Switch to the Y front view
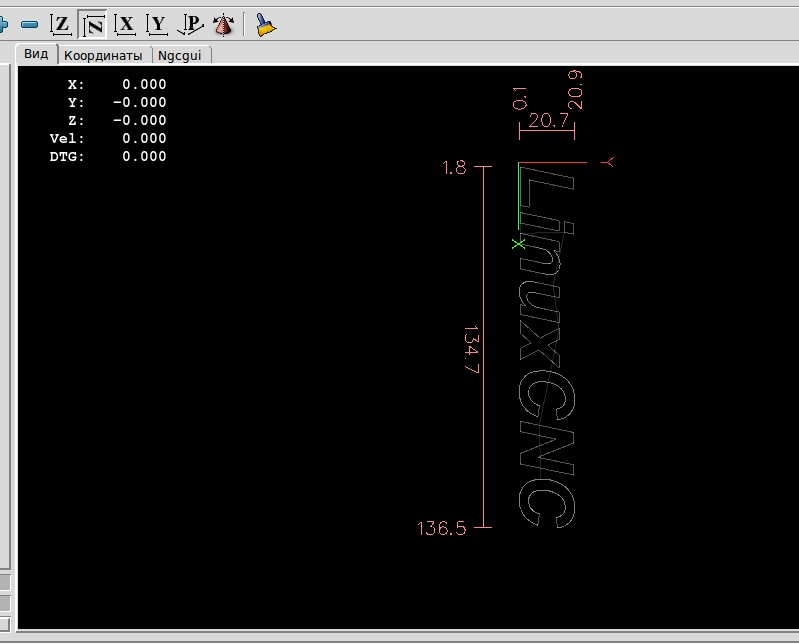The image size is (799, 644). 157,24
